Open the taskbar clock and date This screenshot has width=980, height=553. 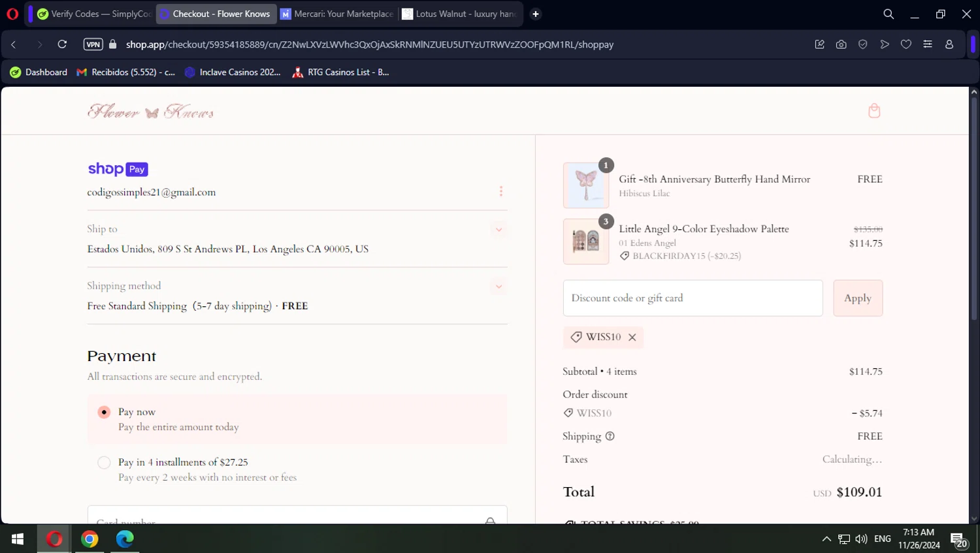point(919,539)
